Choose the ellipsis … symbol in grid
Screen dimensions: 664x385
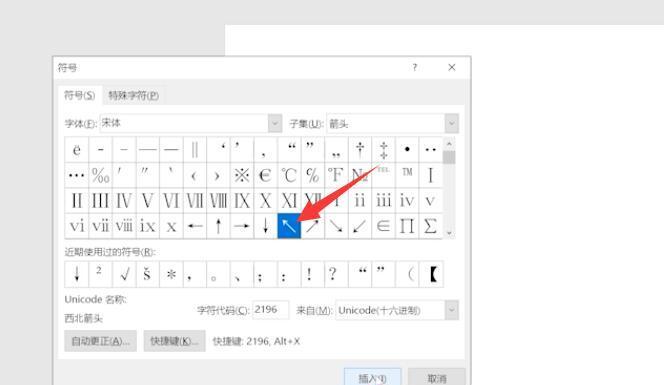click(x=77, y=175)
